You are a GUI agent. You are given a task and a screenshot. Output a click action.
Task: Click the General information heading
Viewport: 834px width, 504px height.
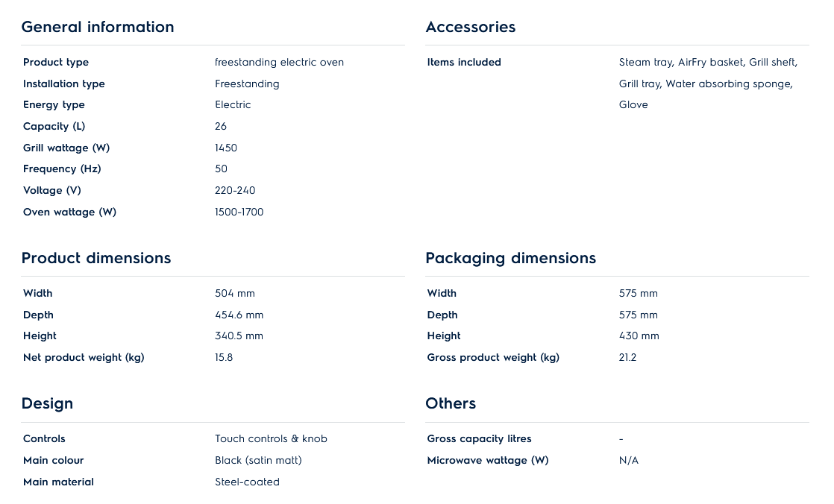pos(98,27)
